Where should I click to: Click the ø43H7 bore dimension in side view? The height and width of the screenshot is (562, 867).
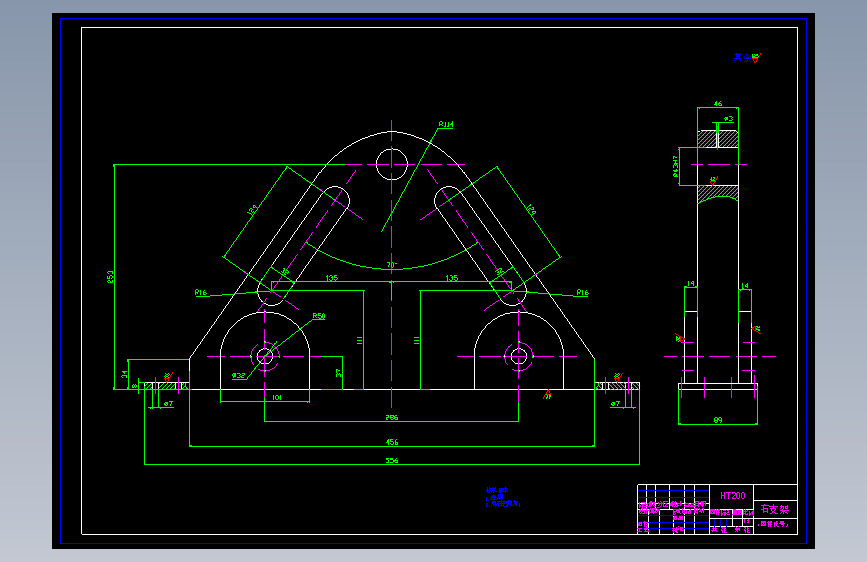[x=675, y=166]
